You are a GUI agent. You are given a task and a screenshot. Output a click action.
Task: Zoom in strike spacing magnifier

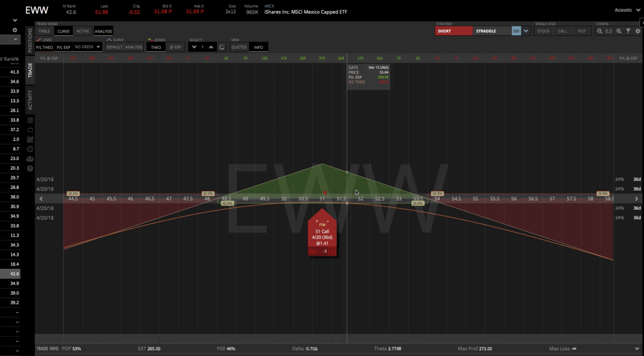[x=619, y=31]
